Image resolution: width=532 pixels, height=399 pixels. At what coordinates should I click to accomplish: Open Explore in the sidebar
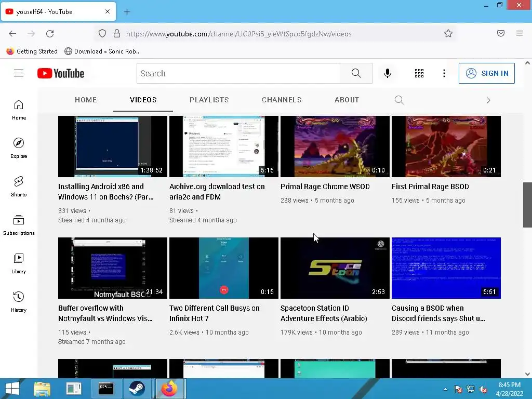tap(19, 148)
